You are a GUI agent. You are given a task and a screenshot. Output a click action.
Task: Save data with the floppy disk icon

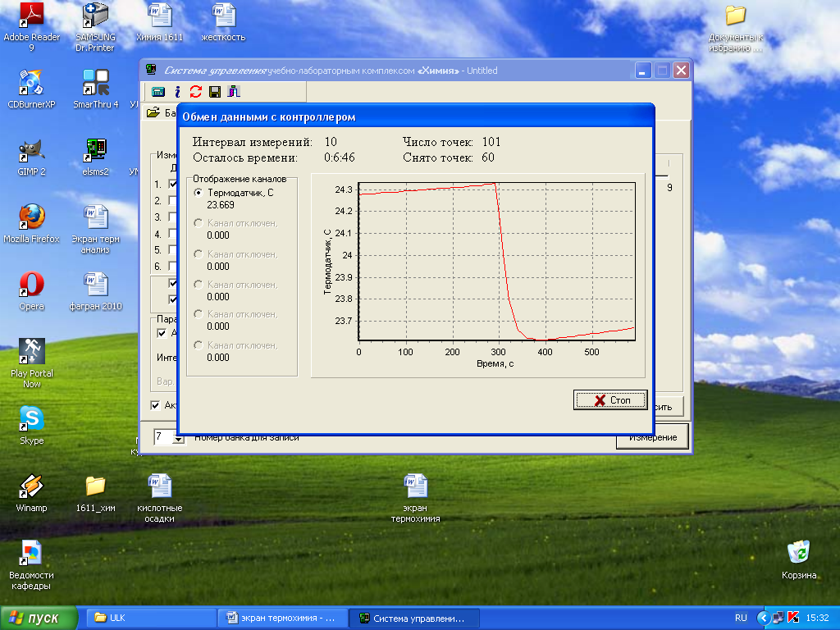point(215,92)
